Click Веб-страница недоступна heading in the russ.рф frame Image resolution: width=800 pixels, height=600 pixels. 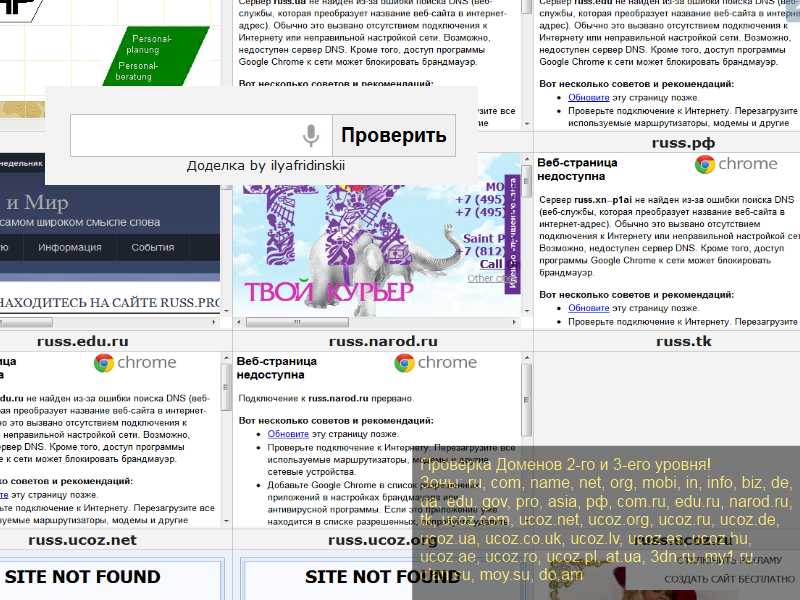577,169
